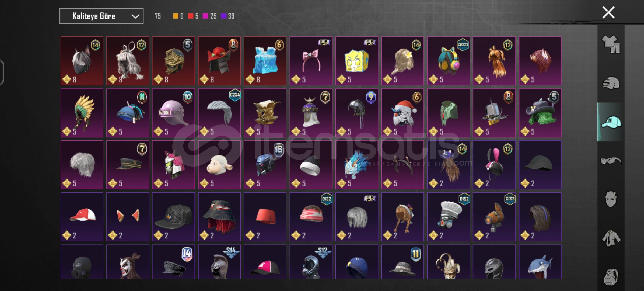644x291 pixels.
Task: Select the sheep head mask item
Action: (x=219, y=165)
